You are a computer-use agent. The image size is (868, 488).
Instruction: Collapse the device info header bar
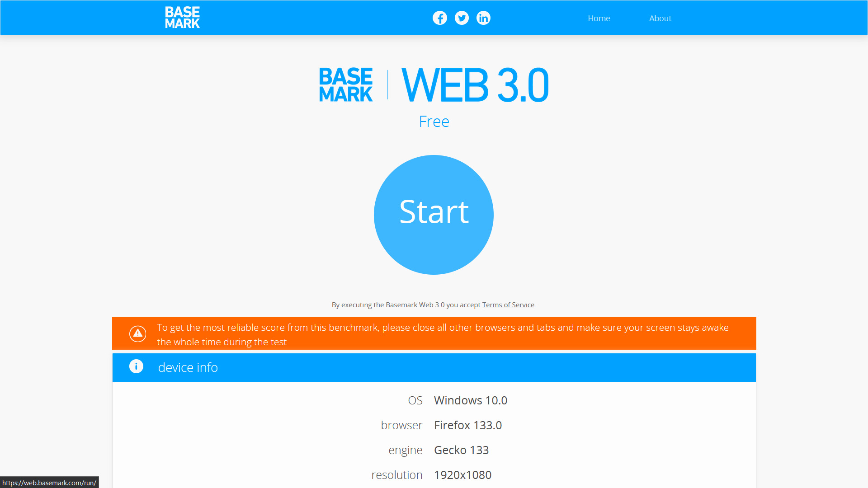434,367
